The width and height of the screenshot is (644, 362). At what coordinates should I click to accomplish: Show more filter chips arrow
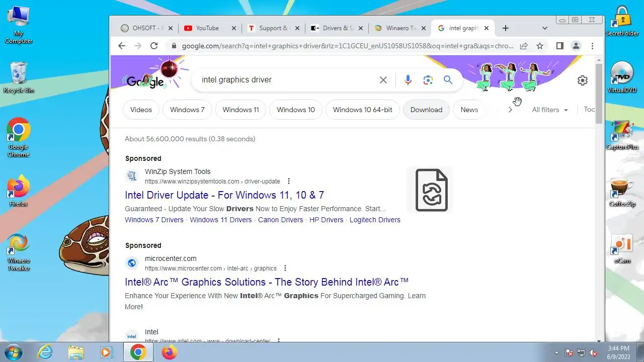pyautogui.click(x=510, y=110)
